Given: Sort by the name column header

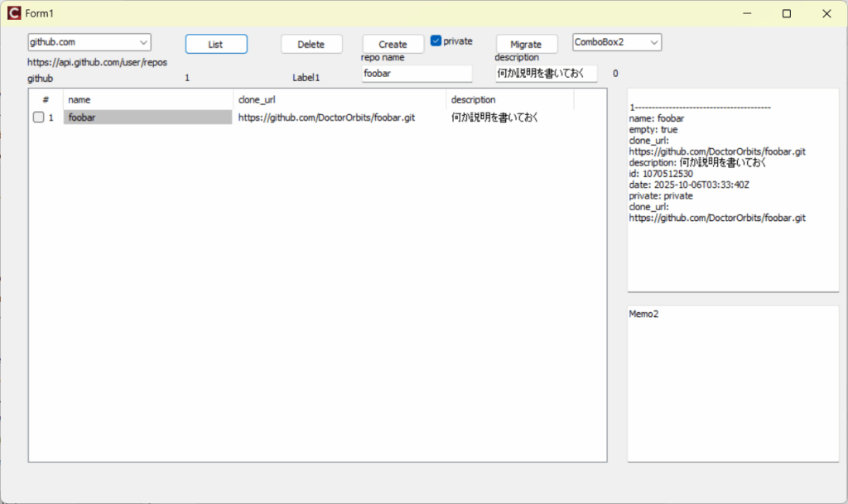Looking at the screenshot, I should (147, 99).
